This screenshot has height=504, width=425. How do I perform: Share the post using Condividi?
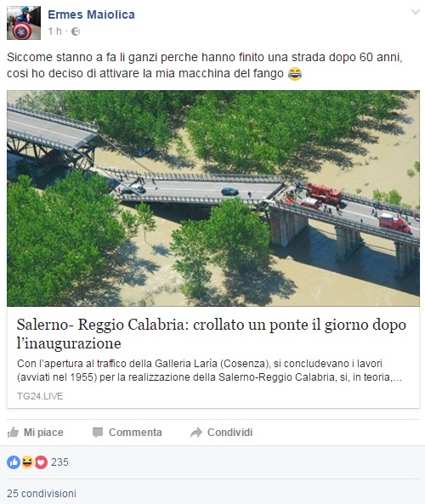point(222,433)
